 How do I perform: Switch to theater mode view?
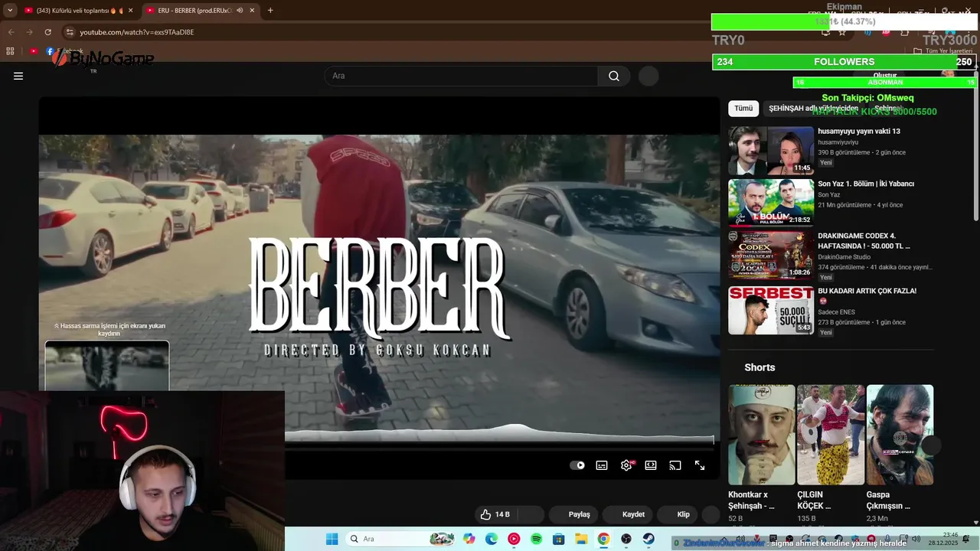click(x=651, y=465)
